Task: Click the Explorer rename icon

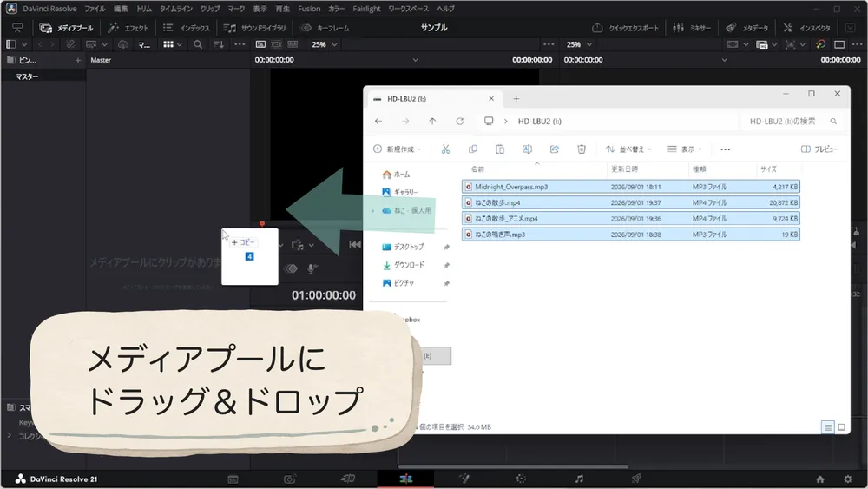Action: (527, 149)
